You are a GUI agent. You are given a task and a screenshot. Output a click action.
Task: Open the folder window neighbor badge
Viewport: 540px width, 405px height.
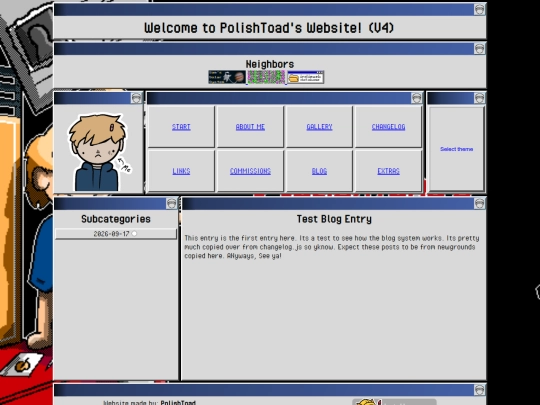(306, 77)
